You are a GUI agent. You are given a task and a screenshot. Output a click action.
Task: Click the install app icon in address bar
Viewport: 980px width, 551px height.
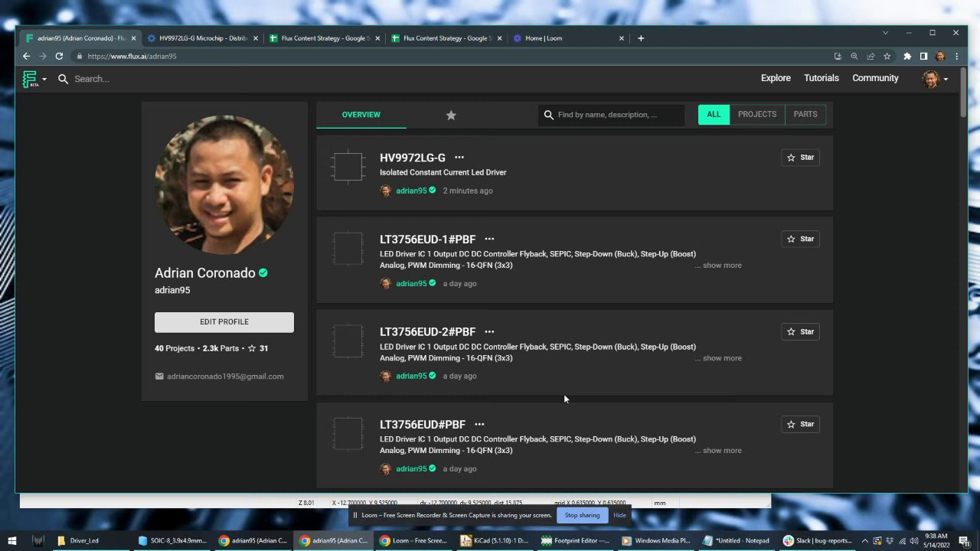pos(838,57)
